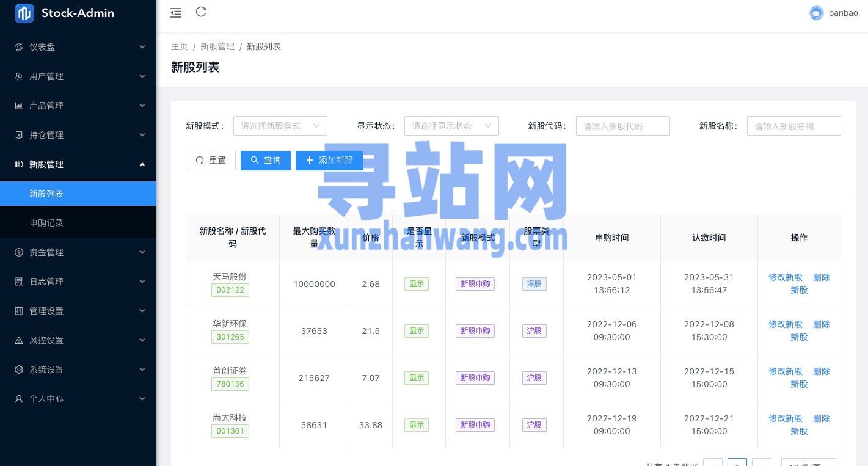Viewport: 868px width, 466px height.
Task: Click 修改新股 for 华新环保
Action: pos(786,324)
